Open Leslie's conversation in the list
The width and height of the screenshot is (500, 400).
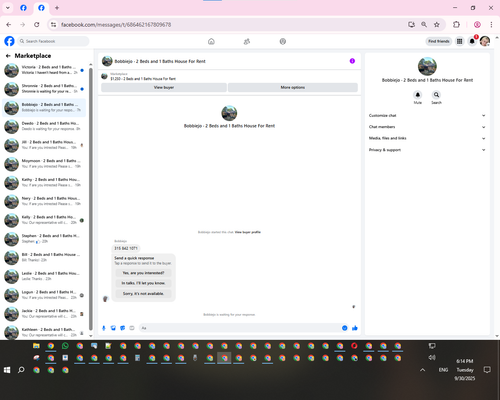44,276
